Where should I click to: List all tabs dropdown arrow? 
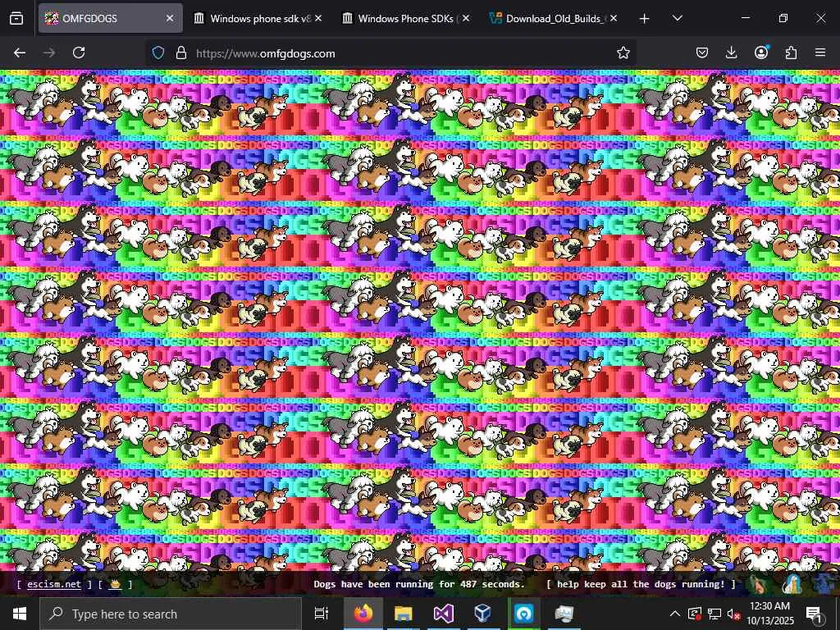tap(677, 18)
